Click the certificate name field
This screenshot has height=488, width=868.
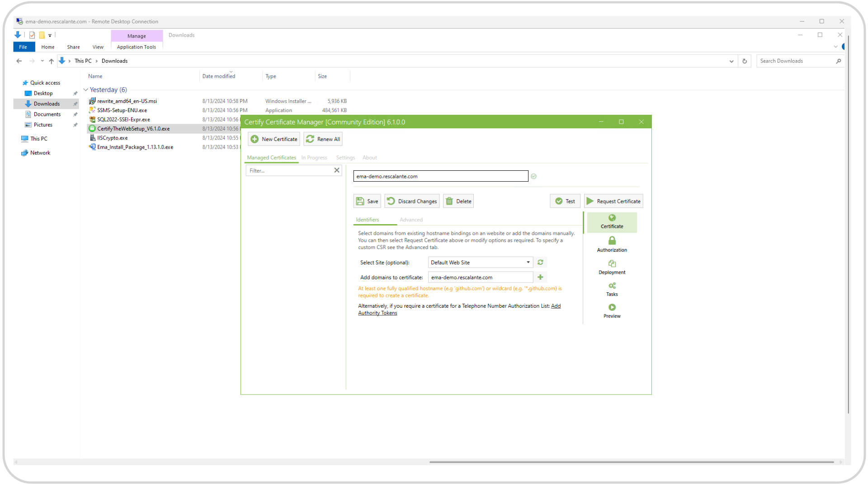pyautogui.click(x=440, y=176)
